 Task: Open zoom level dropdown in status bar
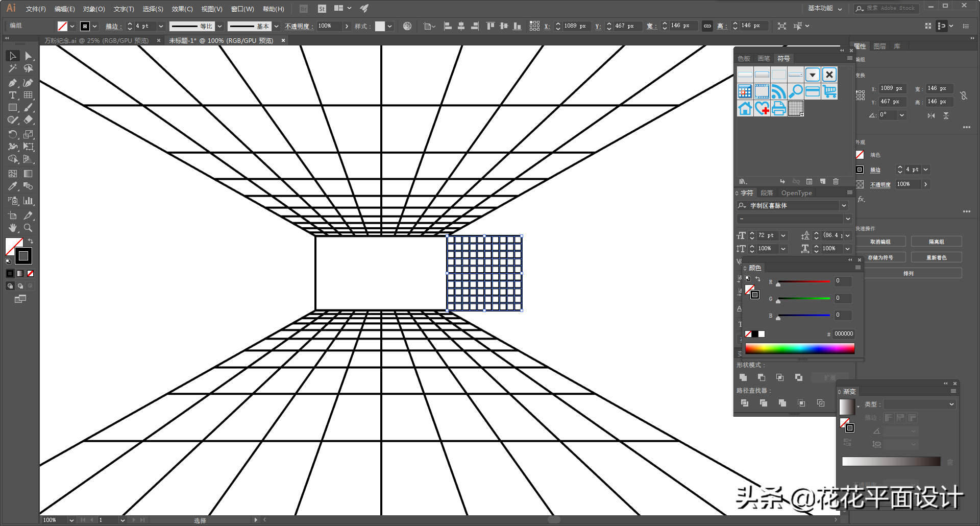[x=71, y=520]
